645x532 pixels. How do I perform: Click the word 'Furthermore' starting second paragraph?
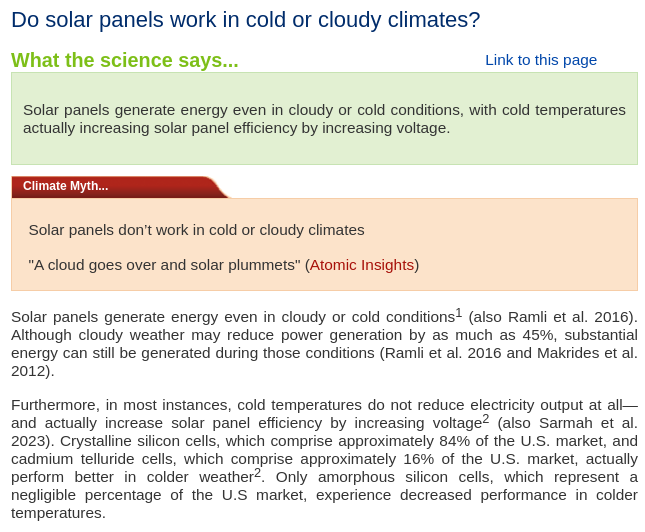pyautogui.click(x=55, y=405)
